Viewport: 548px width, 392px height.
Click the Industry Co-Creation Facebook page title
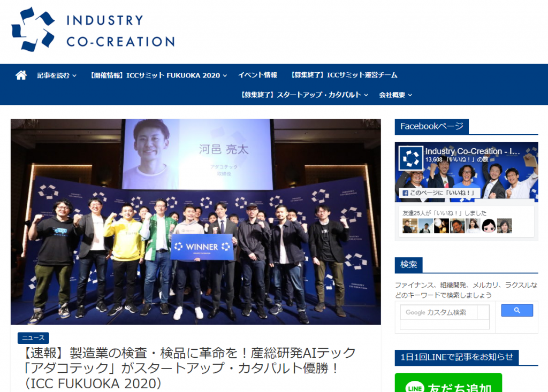(x=473, y=151)
